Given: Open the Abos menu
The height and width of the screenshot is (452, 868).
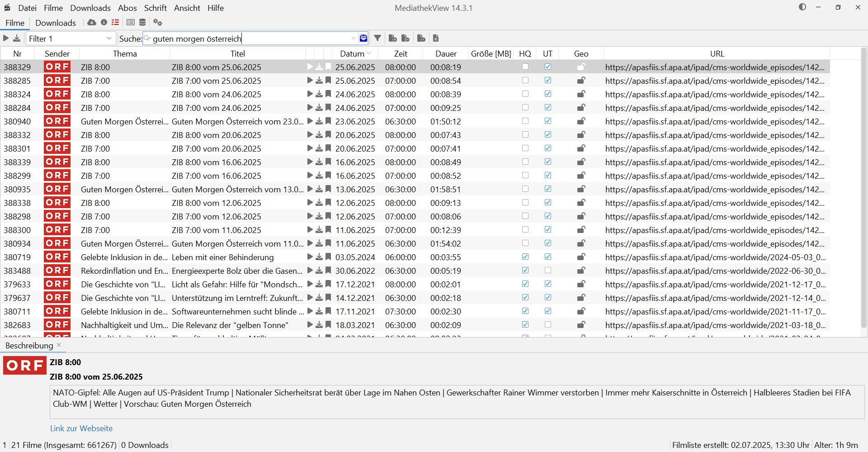Looking at the screenshot, I should click(127, 8).
